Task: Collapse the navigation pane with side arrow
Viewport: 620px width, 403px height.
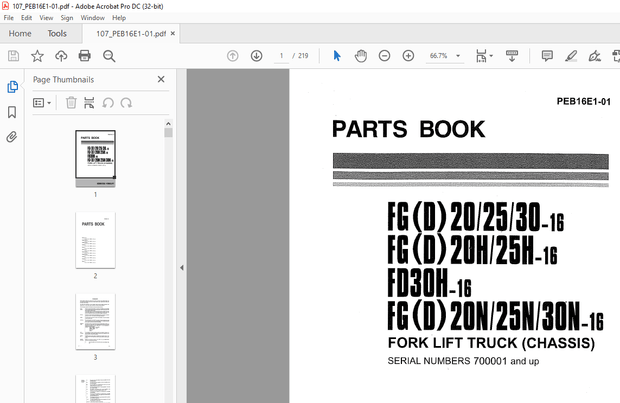Action: pyautogui.click(x=181, y=268)
